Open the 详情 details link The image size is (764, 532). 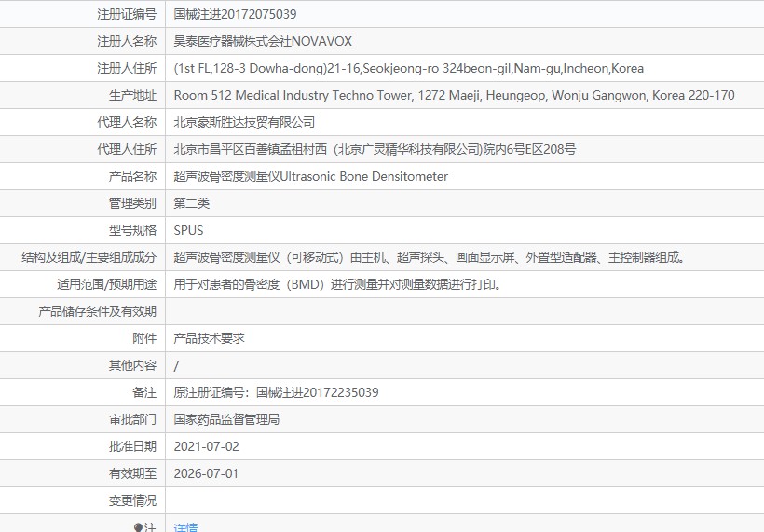(x=185, y=527)
